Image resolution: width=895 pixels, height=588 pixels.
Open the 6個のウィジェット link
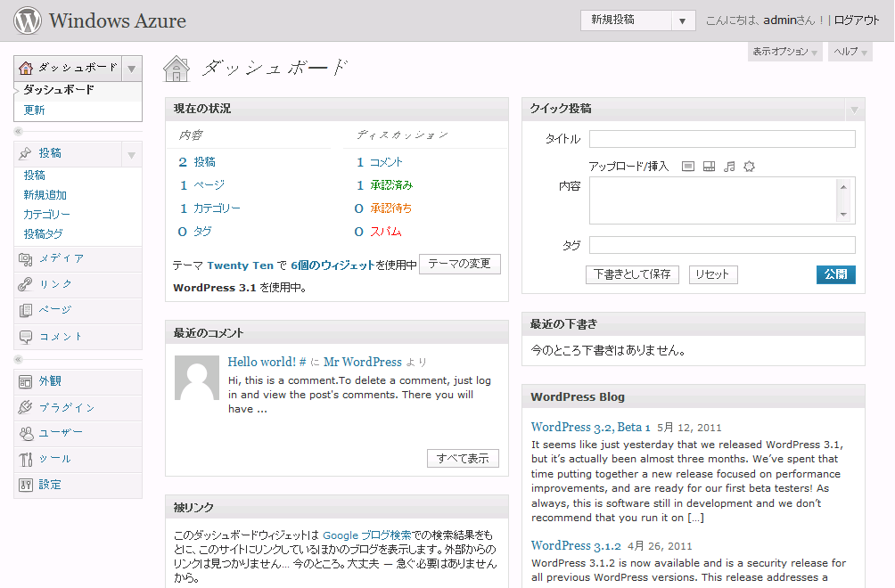click(x=333, y=265)
